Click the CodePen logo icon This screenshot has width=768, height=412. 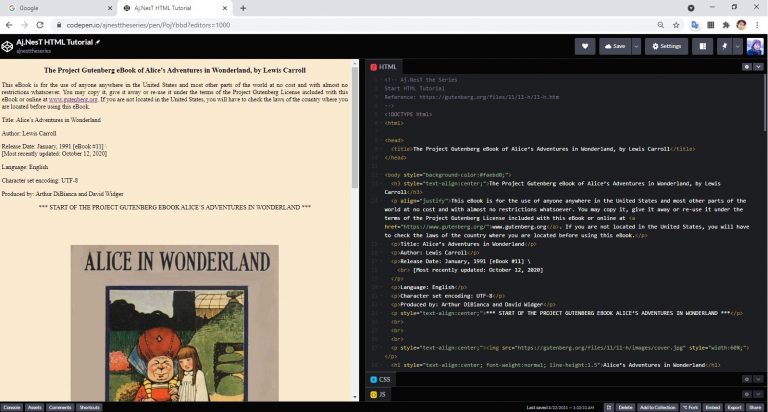(x=8, y=45)
